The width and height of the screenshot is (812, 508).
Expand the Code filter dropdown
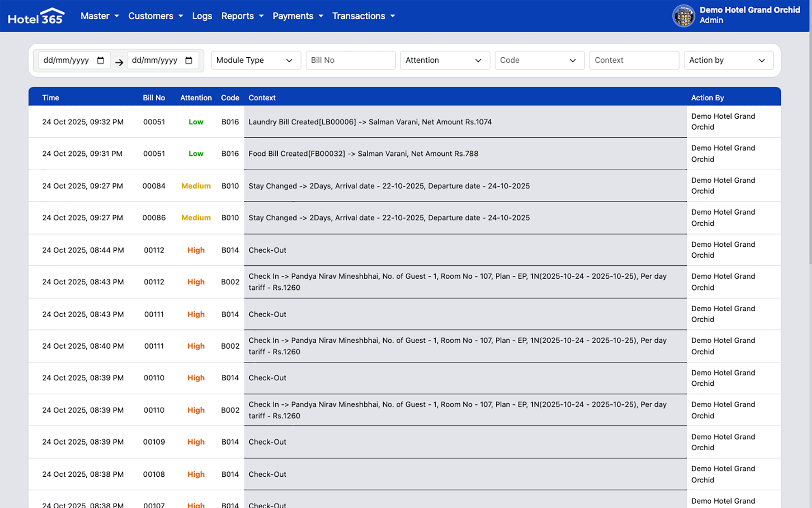[539, 60]
